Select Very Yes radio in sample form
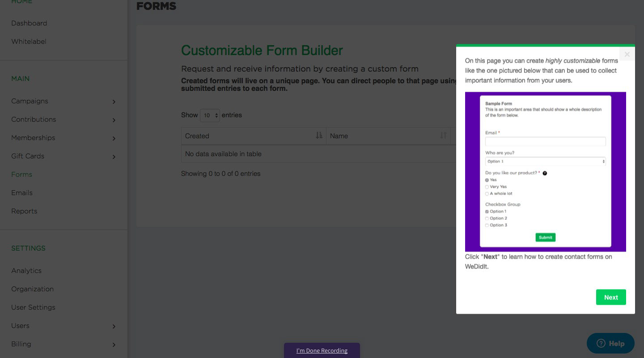This screenshot has width=644, height=358. tap(487, 187)
